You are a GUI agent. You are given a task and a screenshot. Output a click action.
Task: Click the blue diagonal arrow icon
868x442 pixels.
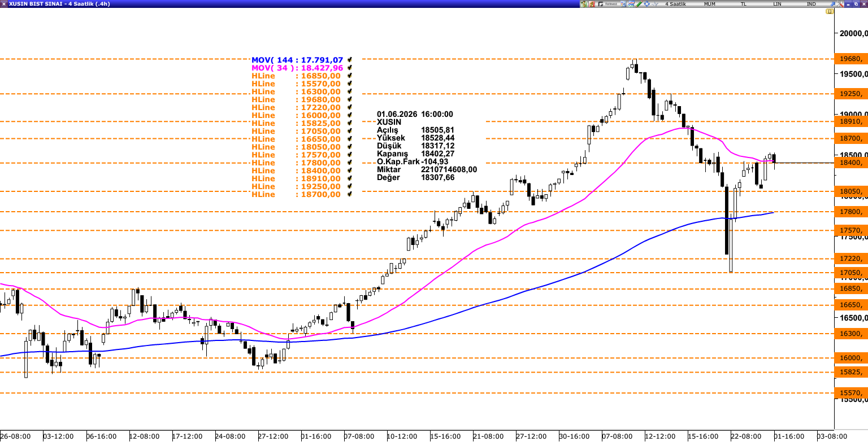(832, 4)
